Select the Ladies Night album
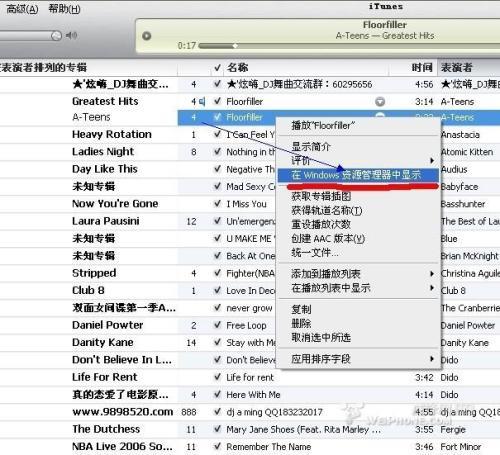The image size is (500, 455). pos(103,152)
